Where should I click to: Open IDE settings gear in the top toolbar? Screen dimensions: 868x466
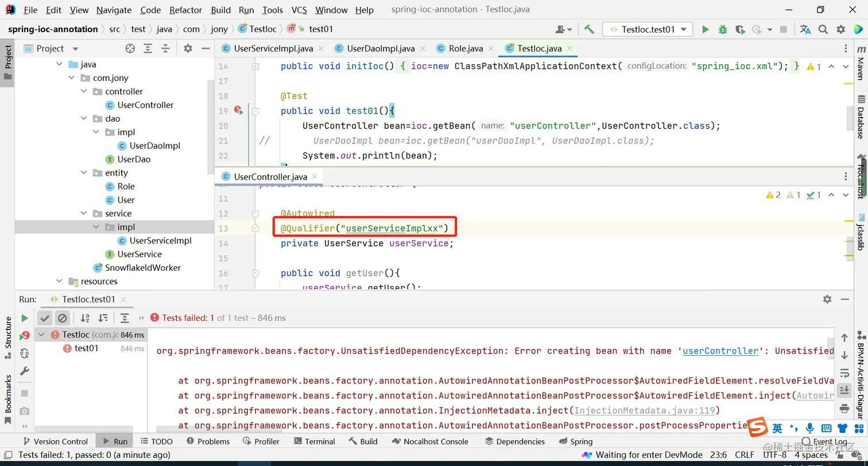[x=841, y=29]
